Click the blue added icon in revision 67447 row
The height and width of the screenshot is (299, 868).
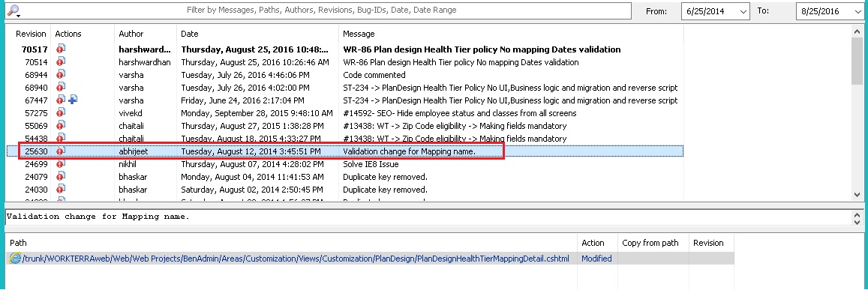(x=73, y=100)
